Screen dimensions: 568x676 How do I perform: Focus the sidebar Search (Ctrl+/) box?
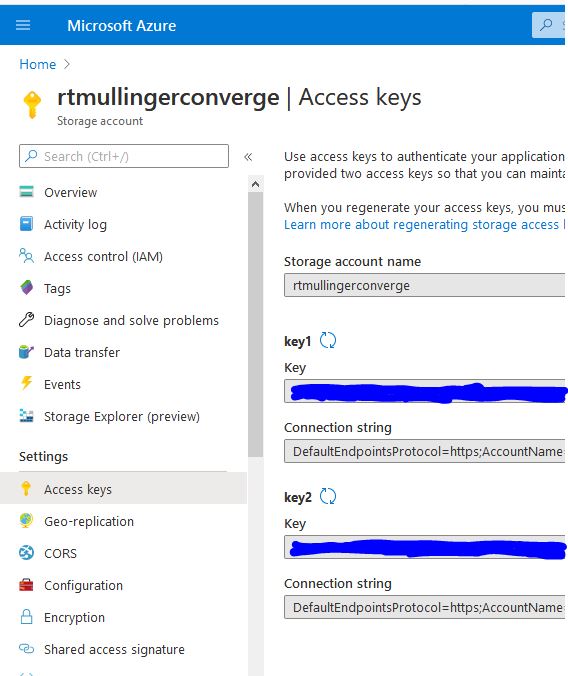pos(124,156)
